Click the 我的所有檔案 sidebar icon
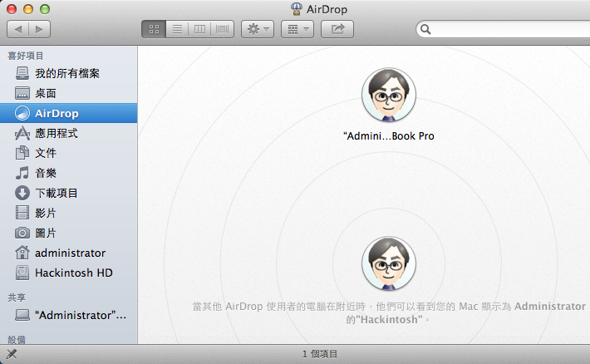 tap(22, 73)
